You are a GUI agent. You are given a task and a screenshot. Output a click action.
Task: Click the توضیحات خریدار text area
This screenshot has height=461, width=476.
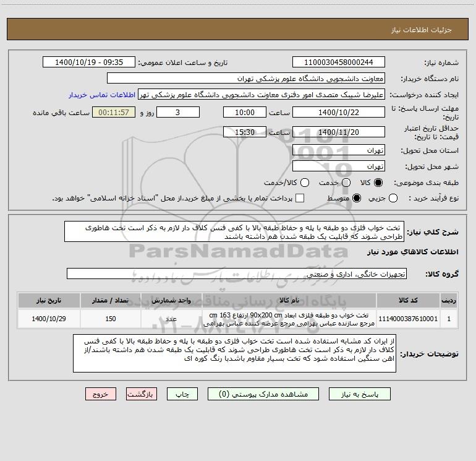(x=234, y=353)
